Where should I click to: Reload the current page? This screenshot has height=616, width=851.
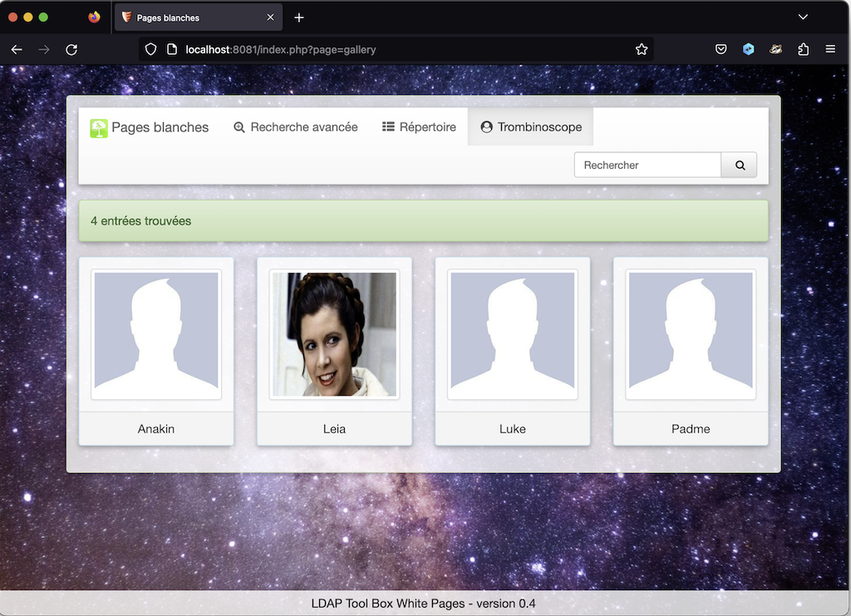[x=71, y=49]
